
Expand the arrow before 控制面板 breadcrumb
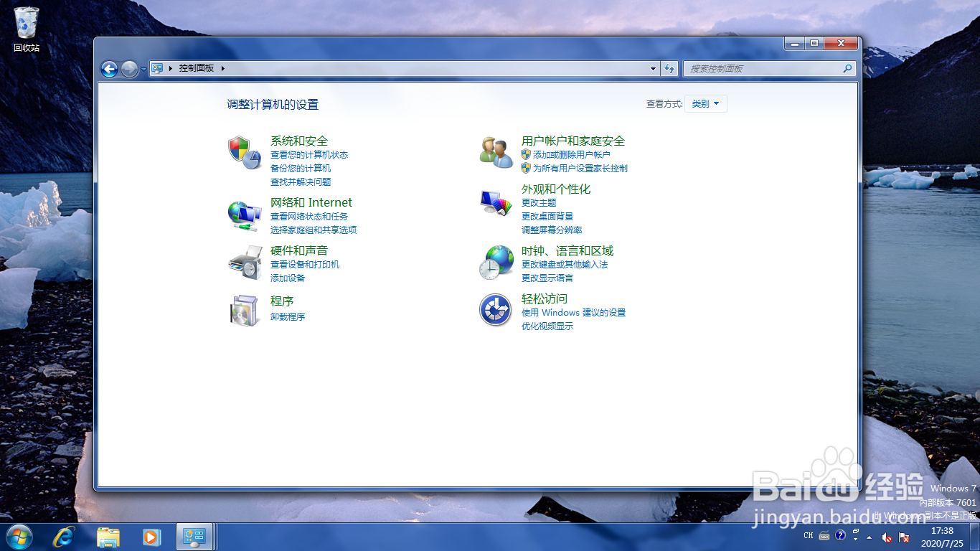(x=171, y=68)
